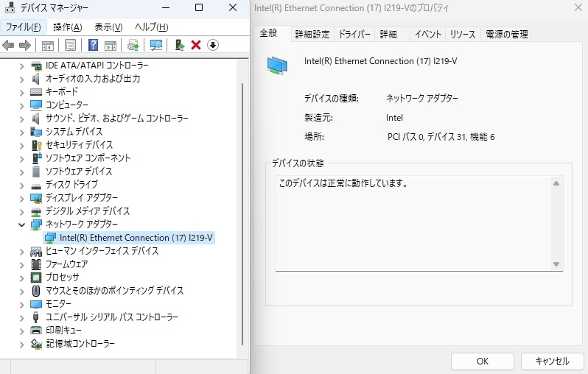
Task: Expand the オーディオの入力および出力 node
Action: tap(22, 79)
